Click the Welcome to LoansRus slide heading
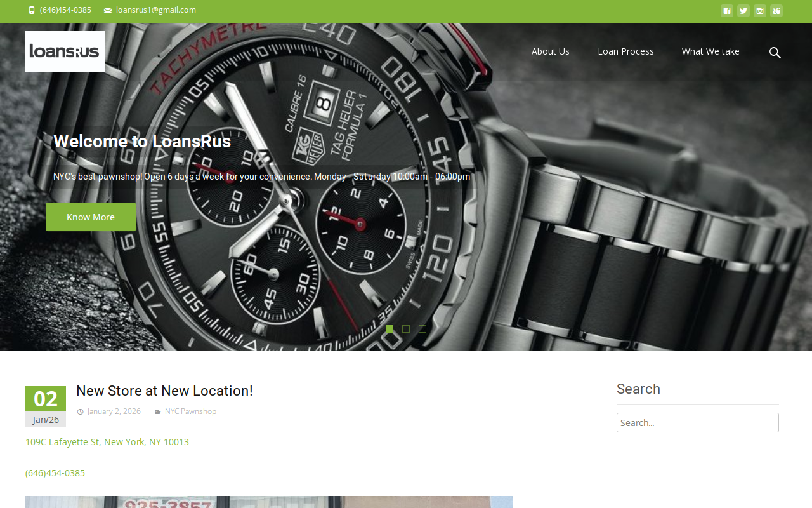The width and height of the screenshot is (812, 508). 142,142
